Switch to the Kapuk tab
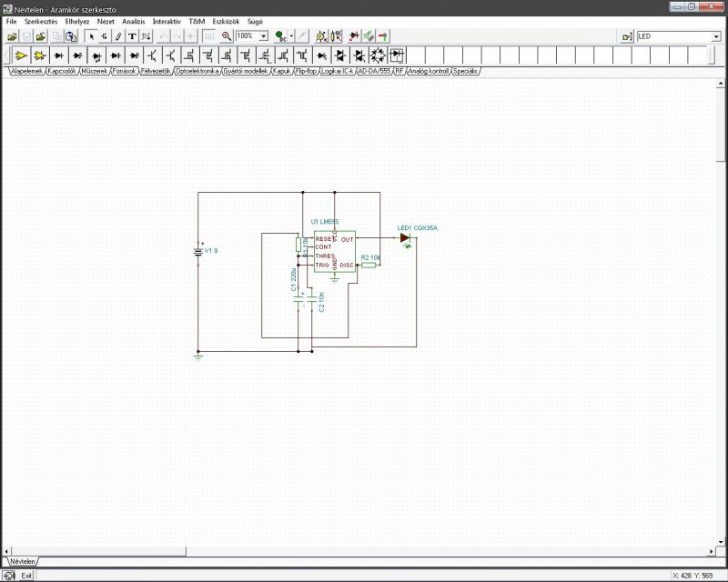Viewport: 728px width, 582px height. pyautogui.click(x=281, y=71)
